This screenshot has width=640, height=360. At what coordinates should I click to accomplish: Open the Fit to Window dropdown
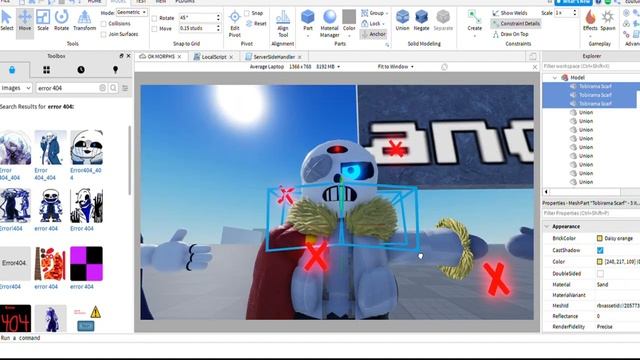click(395, 67)
